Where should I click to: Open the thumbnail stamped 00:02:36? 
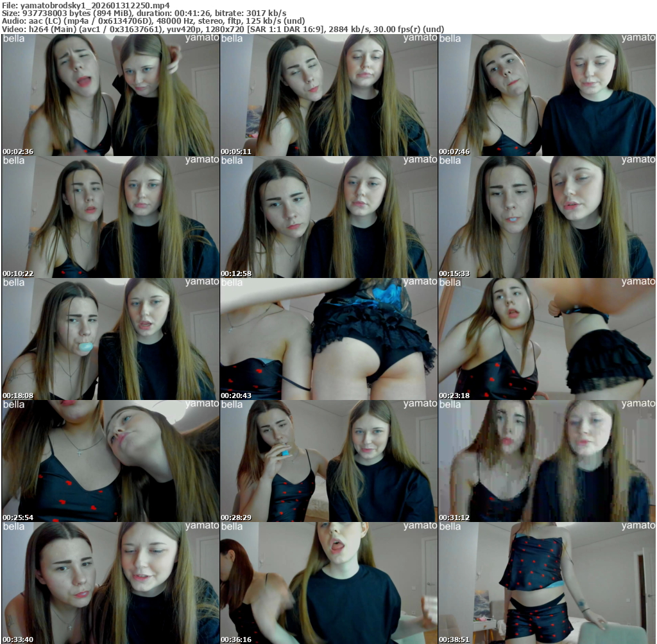click(x=110, y=95)
